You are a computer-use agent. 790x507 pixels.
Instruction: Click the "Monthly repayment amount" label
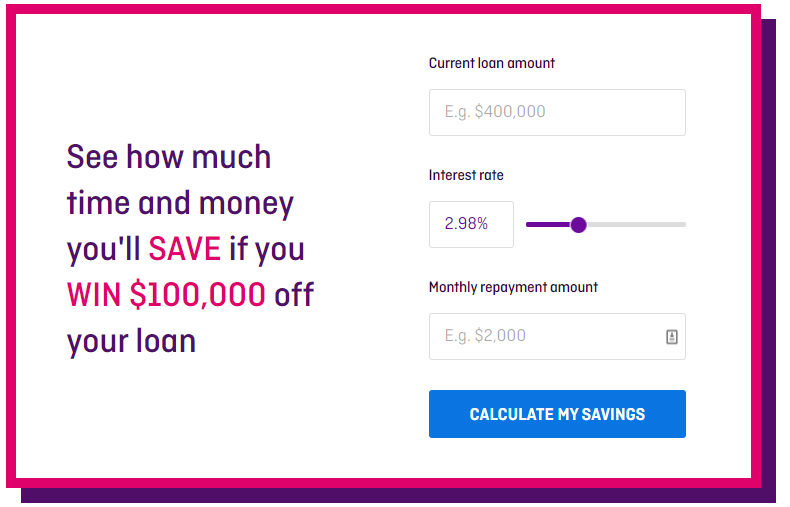[x=513, y=287]
